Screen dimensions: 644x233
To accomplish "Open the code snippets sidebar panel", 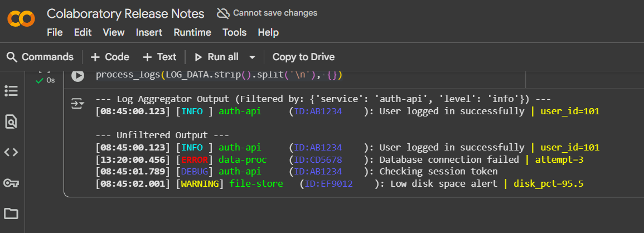I will tap(11, 152).
